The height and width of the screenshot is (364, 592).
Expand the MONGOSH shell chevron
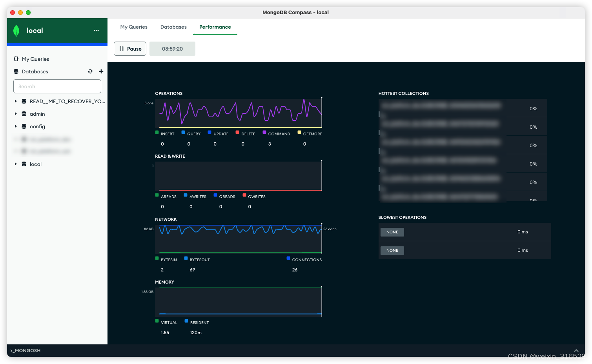point(576,350)
